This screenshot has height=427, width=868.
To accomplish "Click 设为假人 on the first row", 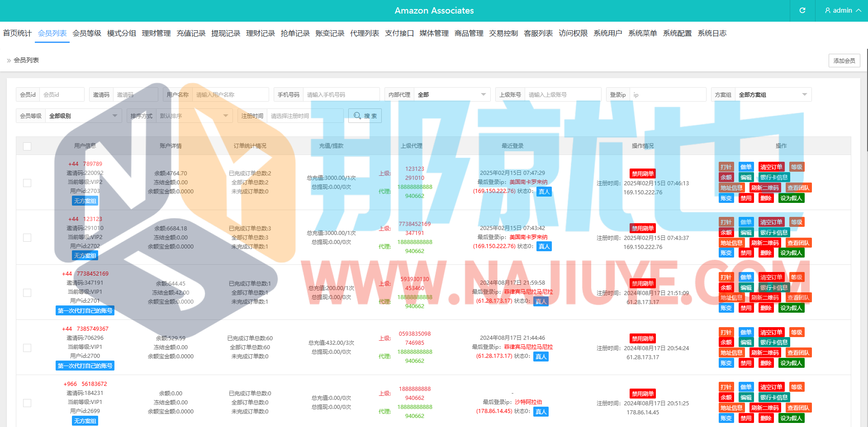I will 791,198.
